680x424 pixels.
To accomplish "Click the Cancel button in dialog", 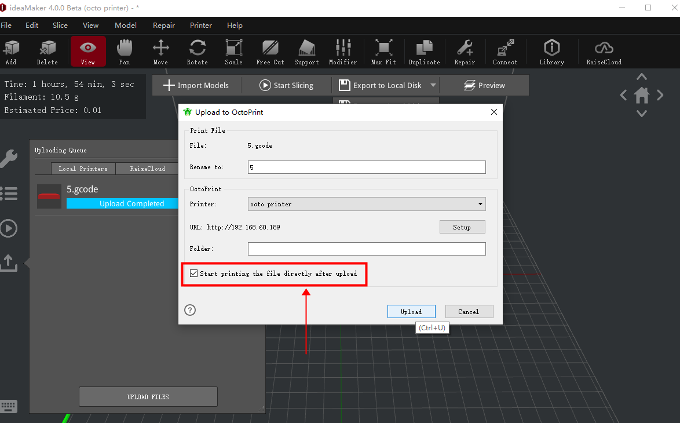I will (x=469, y=311).
